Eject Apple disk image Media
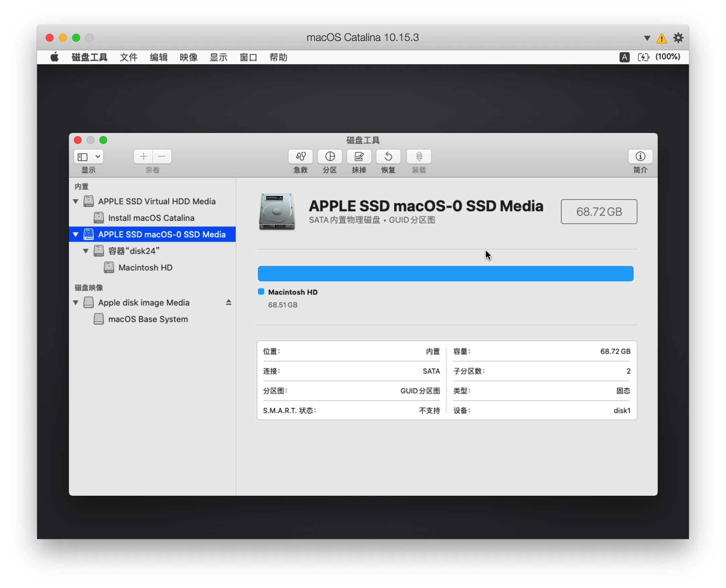The image size is (726, 588). pos(228,303)
